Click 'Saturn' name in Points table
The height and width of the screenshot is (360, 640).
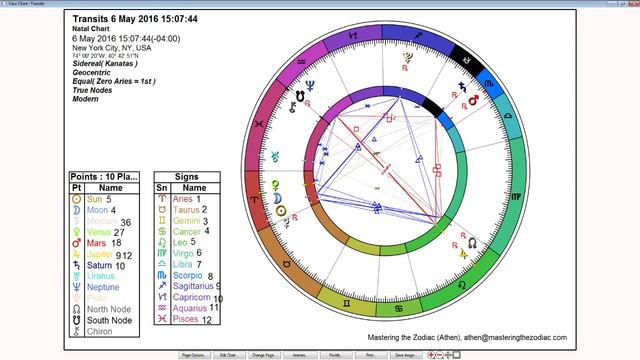point(99,265)
